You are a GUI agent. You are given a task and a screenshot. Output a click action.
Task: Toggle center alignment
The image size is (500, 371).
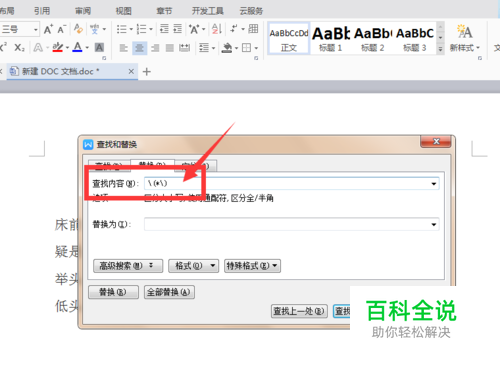(x=139, y=48)
